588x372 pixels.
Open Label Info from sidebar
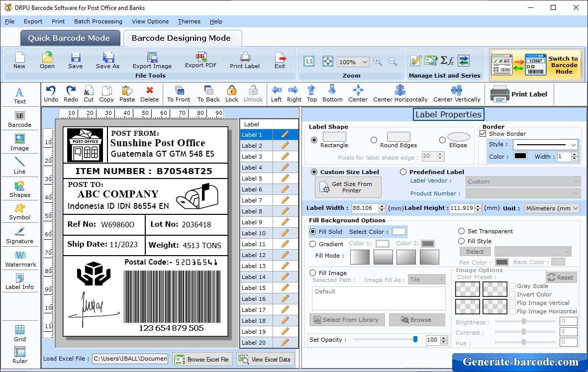click(x=20, y=281)
